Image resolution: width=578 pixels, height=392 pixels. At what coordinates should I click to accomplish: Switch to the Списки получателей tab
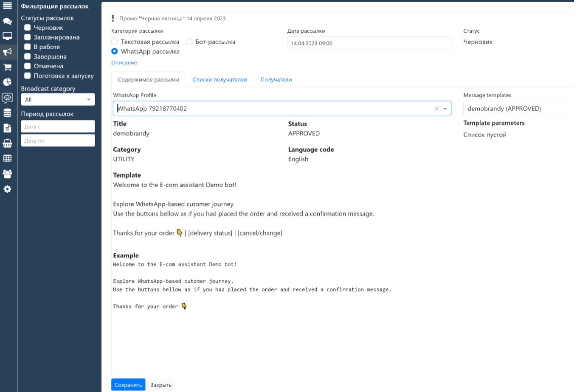tap(220, 80)
